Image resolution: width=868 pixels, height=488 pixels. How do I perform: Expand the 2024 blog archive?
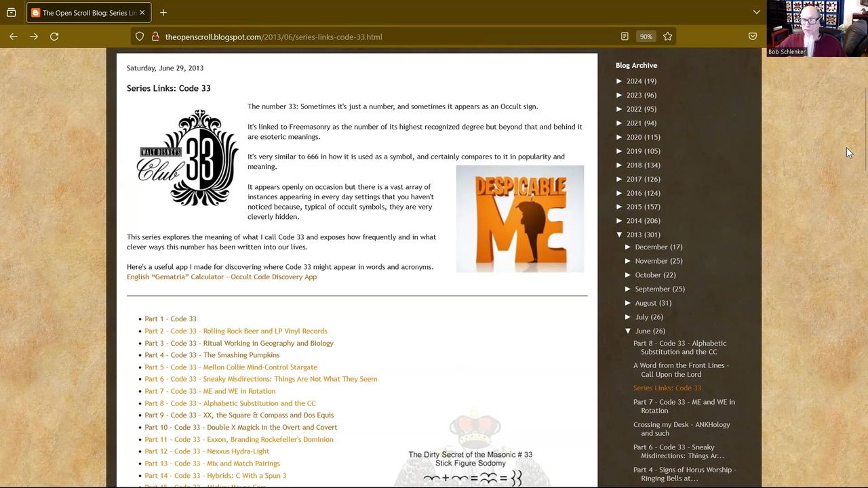[x=620, y=81]
